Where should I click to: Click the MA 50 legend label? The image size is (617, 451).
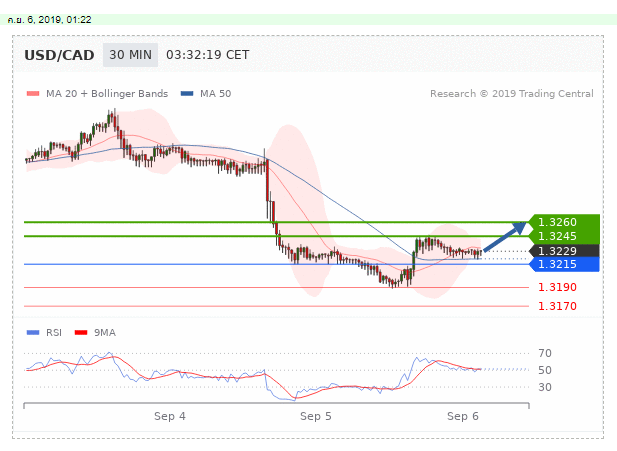tap(216, 94)
